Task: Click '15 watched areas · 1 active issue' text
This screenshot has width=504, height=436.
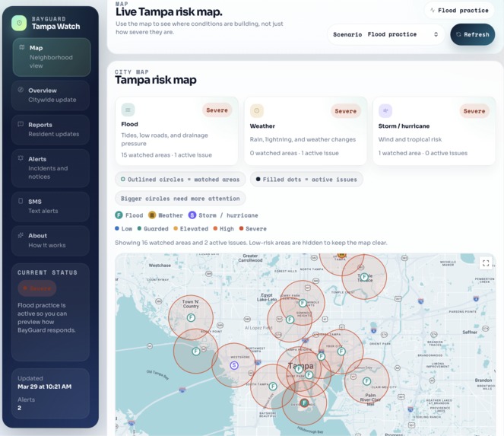Action: pos(166,155)
